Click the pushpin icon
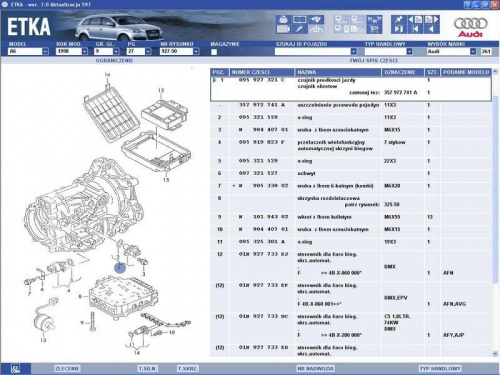Screen dimensions: 500x375 pyautogui.click(x=398, y=19)
